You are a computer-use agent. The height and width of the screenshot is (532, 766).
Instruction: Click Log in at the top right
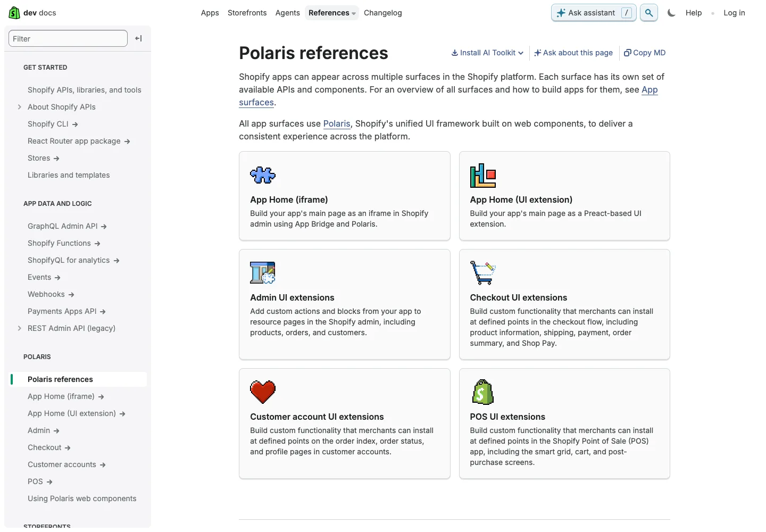[x=734, y=13]
